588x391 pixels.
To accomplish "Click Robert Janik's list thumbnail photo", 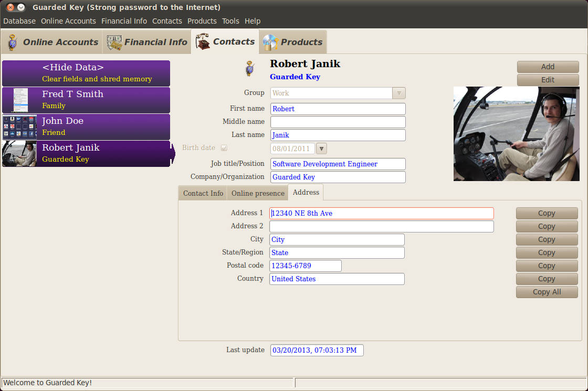I will (20, 154).
